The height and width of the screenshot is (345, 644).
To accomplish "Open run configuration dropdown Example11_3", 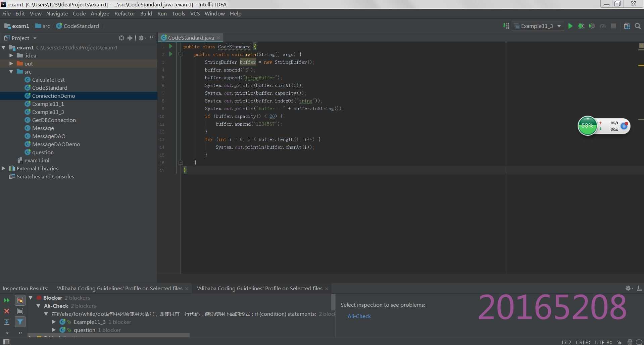I will tap(538, 26).
